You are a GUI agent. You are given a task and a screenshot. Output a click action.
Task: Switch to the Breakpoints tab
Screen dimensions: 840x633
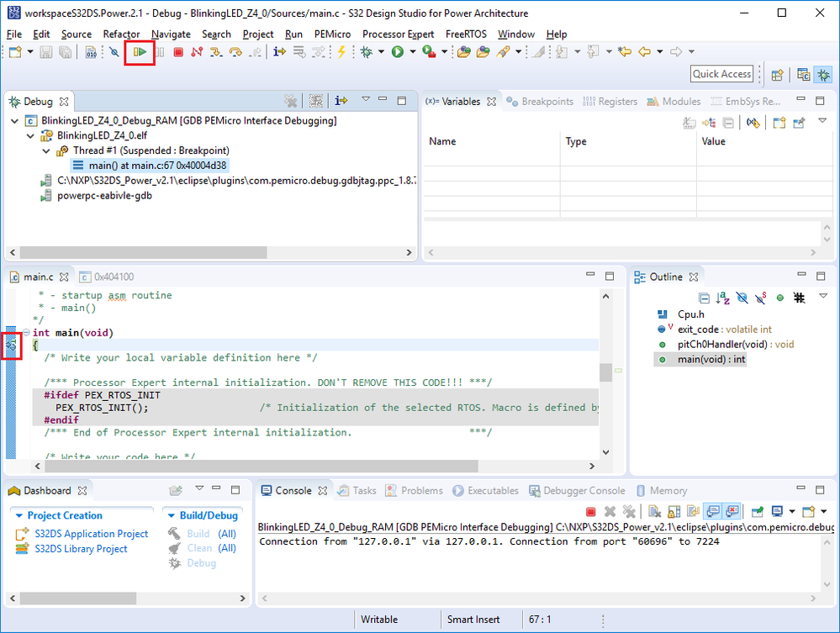pos(541,102)
